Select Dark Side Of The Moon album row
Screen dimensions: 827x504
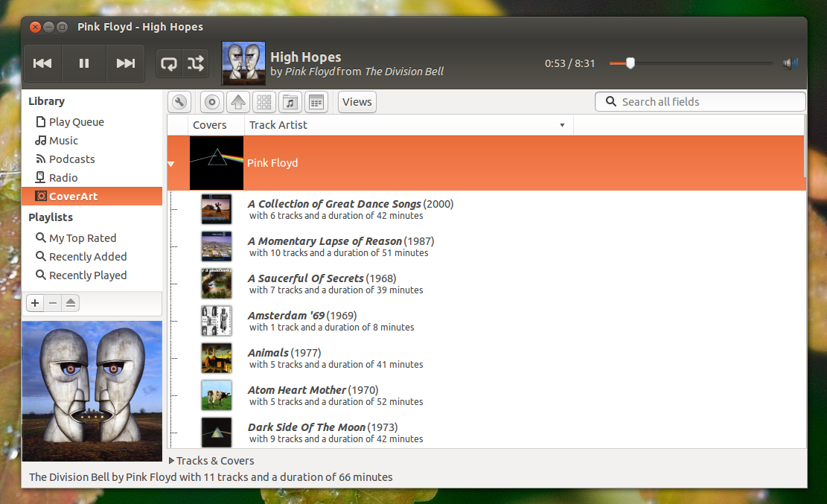486,433
